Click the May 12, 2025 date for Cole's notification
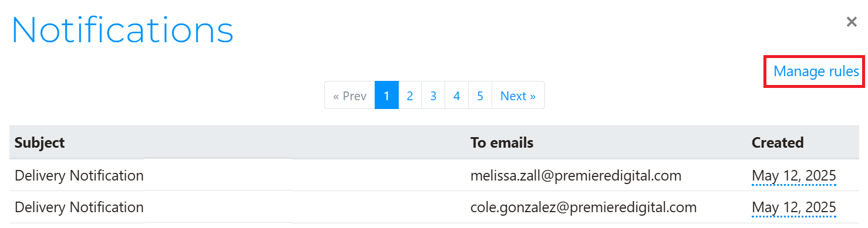Viewport: 868px width, 228px height. (794, 207)
